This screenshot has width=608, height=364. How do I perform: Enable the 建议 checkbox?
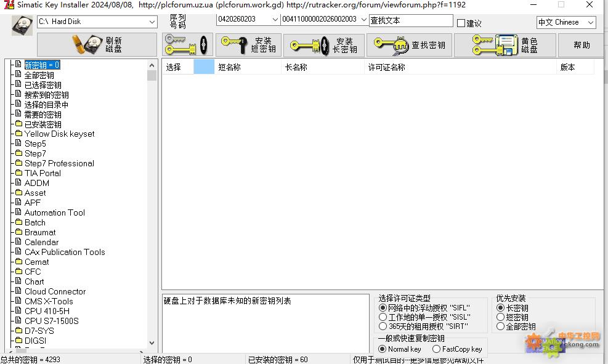tap(461, 23)
